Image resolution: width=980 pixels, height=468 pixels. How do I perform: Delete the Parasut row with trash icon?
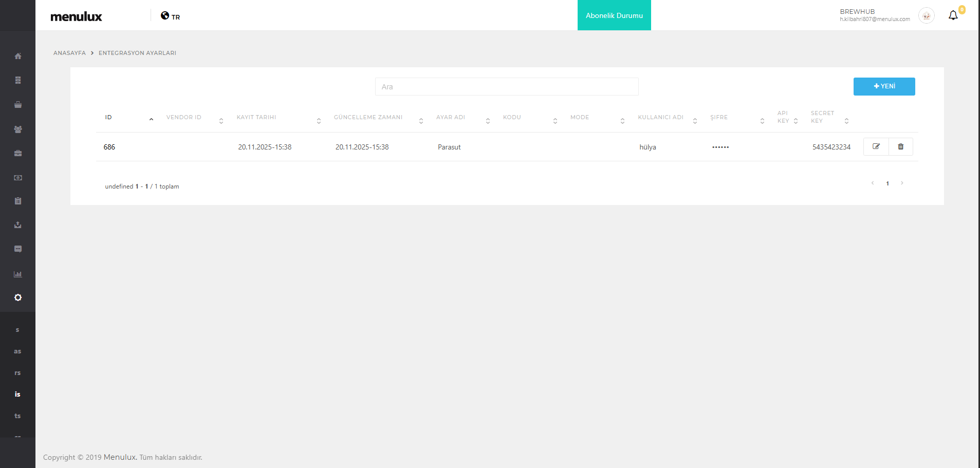pos(900,146)
